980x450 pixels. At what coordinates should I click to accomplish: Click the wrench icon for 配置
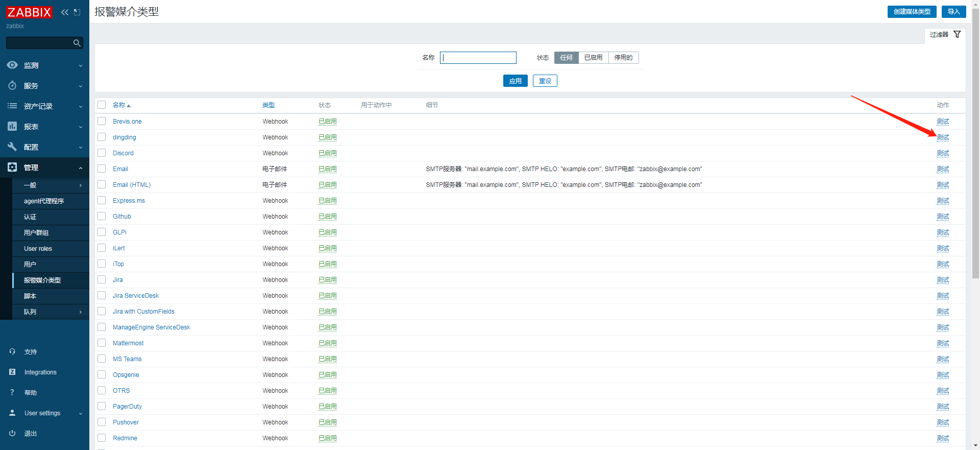[x=12, y=147]
